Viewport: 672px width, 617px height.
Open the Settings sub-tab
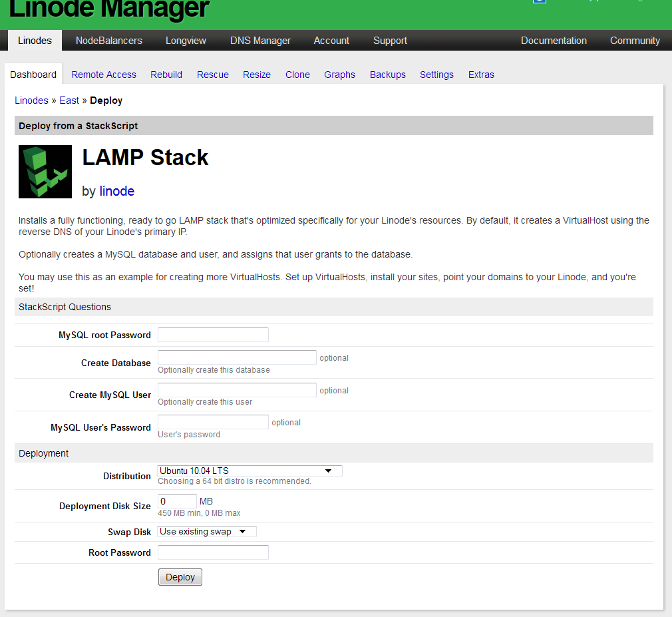pos(436,74)
